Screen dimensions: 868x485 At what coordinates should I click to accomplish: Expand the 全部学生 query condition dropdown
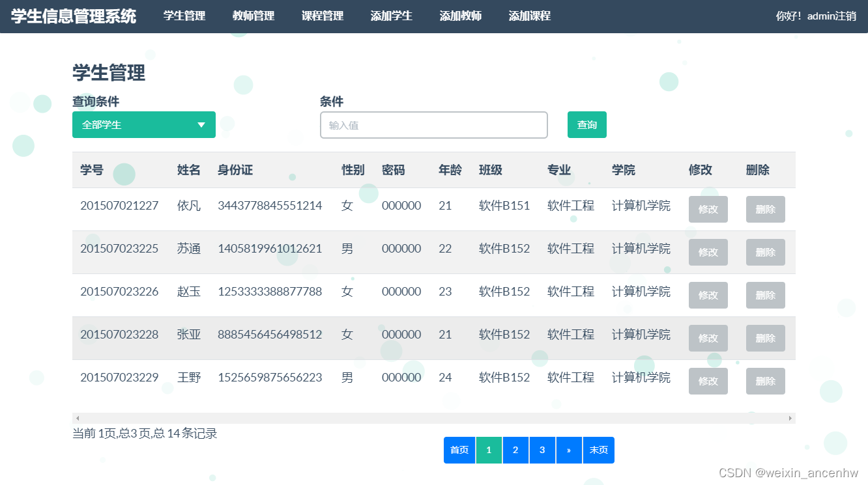pyautogui.click(x=144, y=125)
